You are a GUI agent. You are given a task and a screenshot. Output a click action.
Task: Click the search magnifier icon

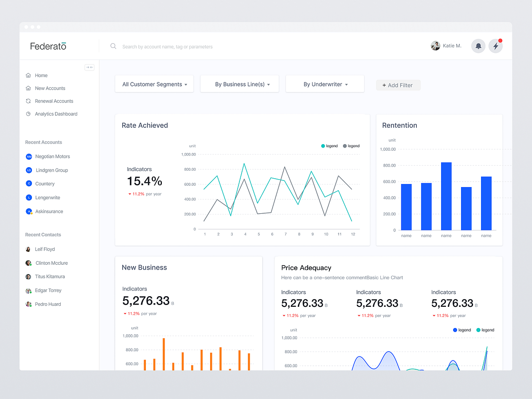click(x=113, y=46)
